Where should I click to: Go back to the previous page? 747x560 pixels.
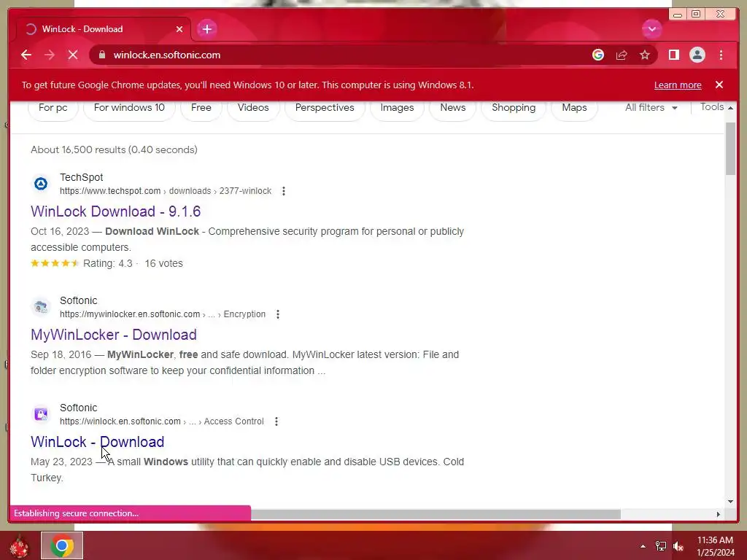coord(26,55)
